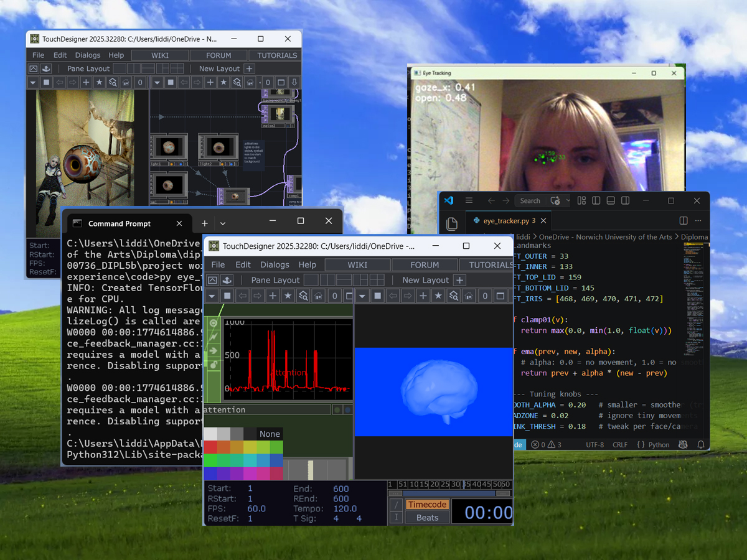747x560 pixels.
Task: Select four-pane grid layout in front TouchDesigner window
Action: point(377,280)
